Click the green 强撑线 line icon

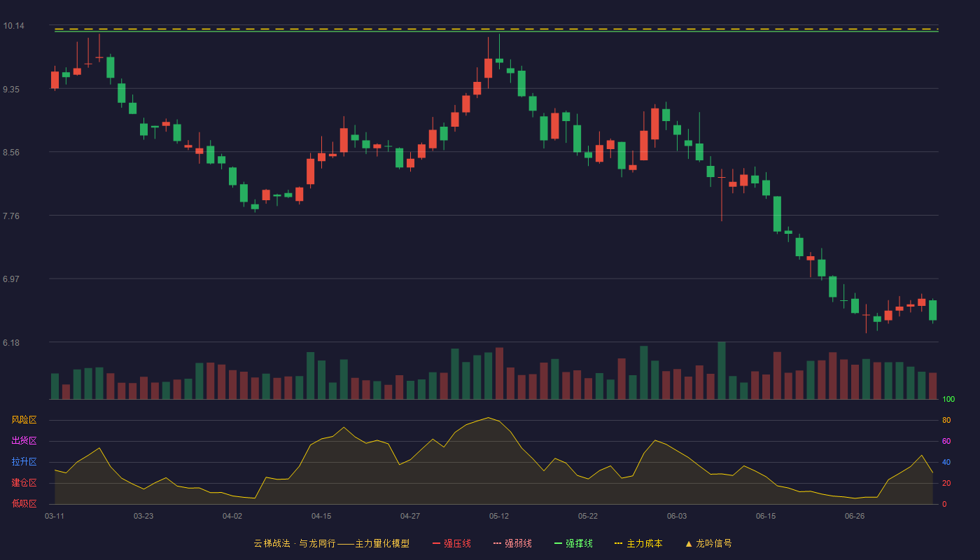click(558, 543)
